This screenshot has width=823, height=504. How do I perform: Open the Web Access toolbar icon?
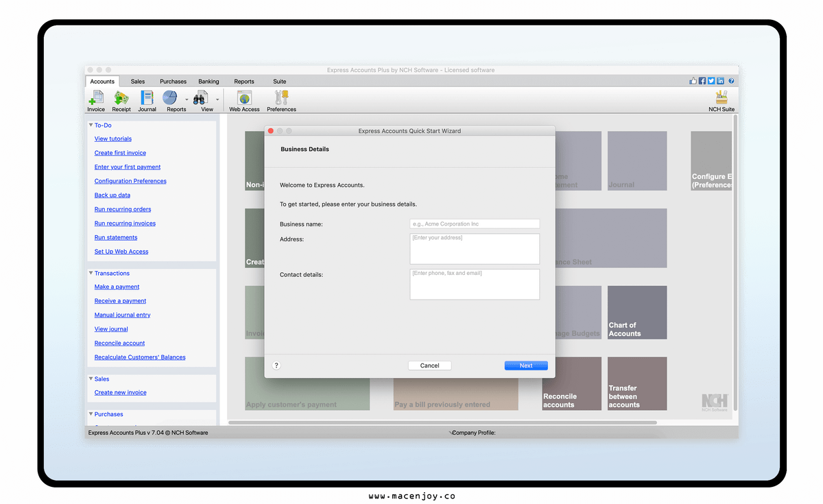(x=244, y=101)
